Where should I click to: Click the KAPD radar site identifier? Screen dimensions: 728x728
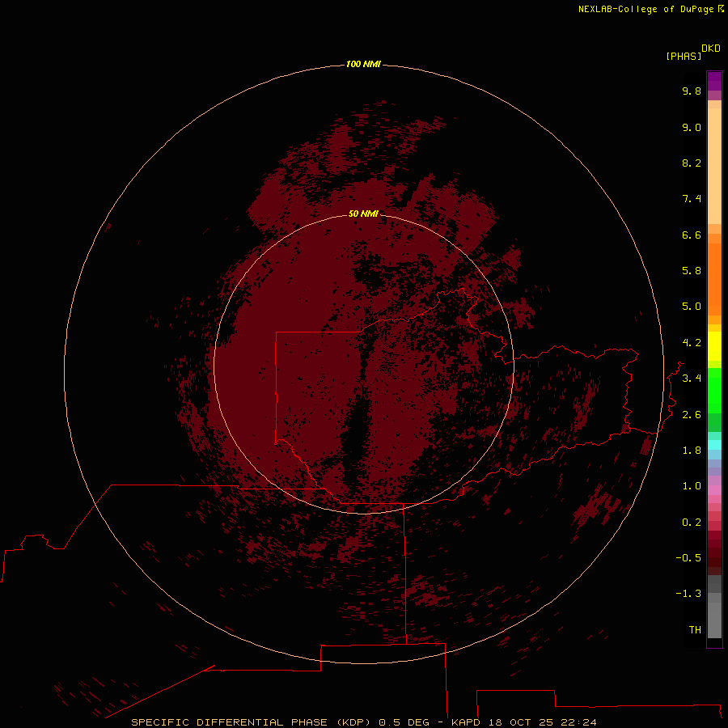[466, 722]
